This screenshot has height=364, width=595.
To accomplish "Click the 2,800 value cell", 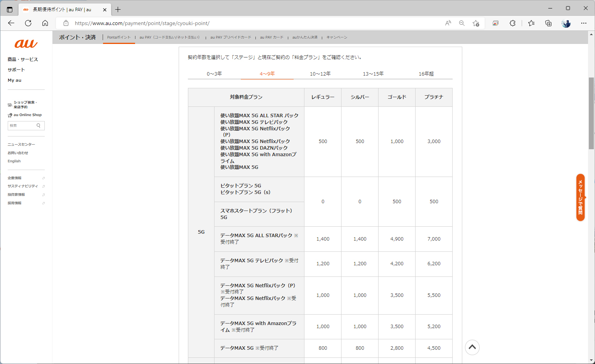I will [397, 348].
